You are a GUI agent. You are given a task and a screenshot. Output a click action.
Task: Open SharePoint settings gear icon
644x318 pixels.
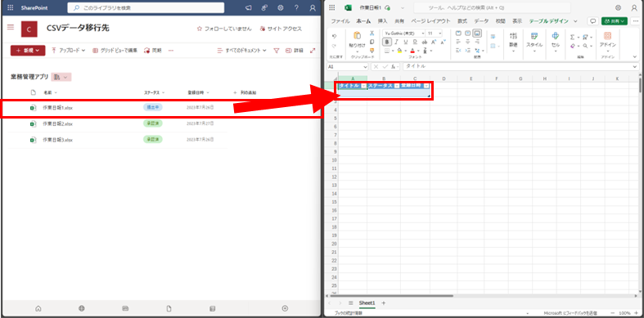click(x=281, y=7)
